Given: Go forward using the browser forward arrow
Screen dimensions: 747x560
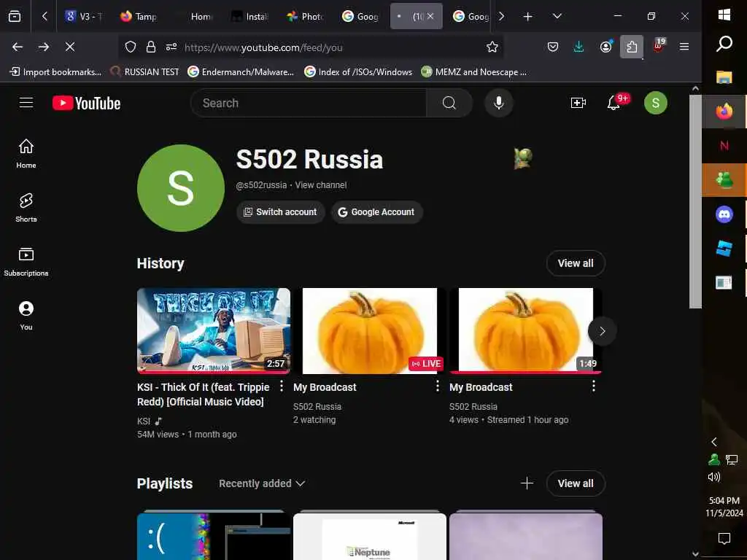Looking at the screenshot, I should pos(43,47).
